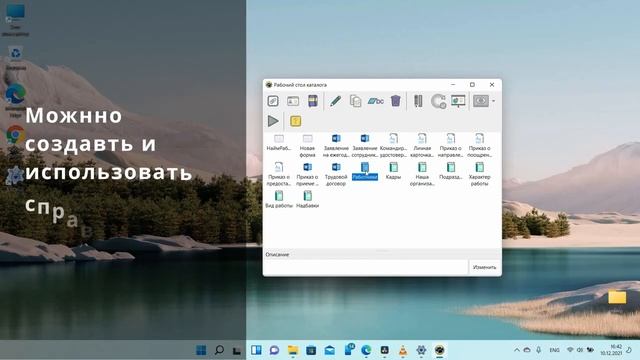Select the highlighted 'Работники' book item

coord(364,171)
